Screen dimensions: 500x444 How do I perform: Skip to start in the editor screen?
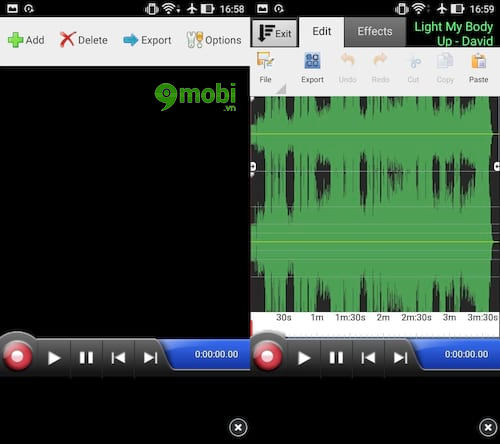(x=368, y=358)
